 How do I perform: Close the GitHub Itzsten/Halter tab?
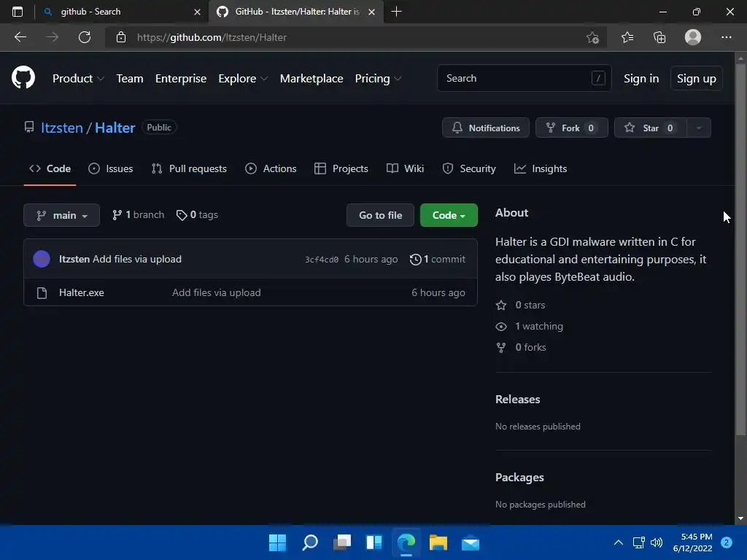point(371,12)
